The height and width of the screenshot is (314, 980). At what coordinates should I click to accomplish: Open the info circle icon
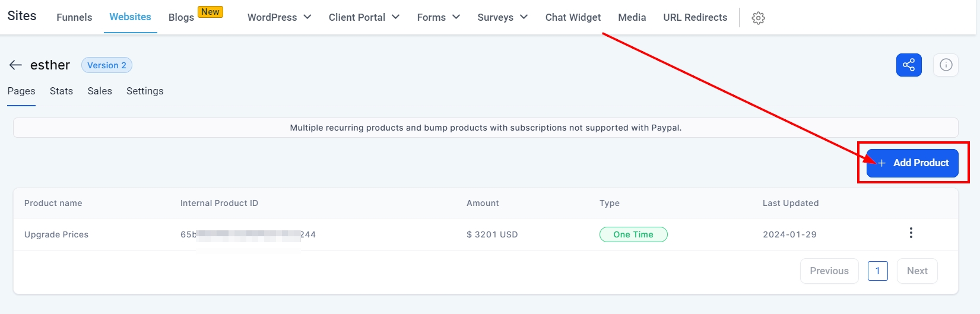pyautogui.click(x=946, y=65)
